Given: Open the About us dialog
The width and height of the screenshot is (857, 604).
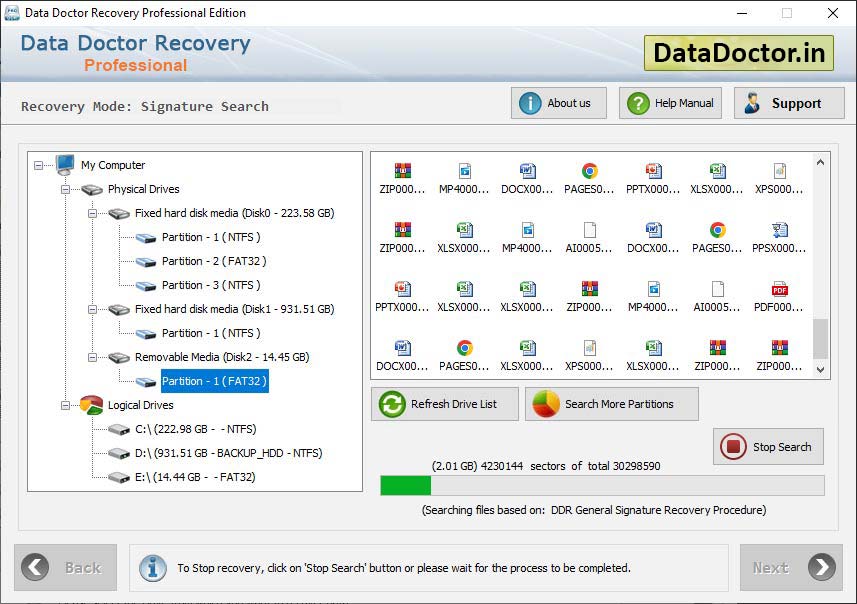Looking at the screenshot, I should click(558, 102).
